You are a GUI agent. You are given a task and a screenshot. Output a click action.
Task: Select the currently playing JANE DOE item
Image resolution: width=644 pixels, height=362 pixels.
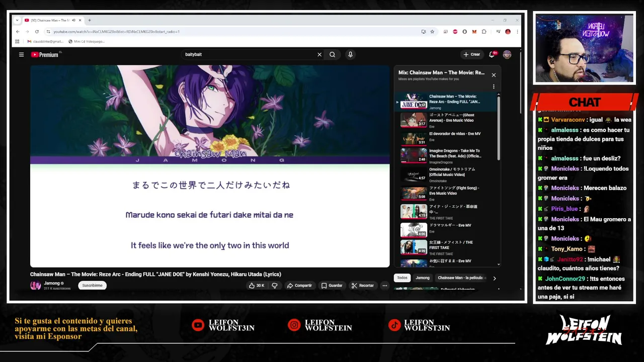pos(447,102)
